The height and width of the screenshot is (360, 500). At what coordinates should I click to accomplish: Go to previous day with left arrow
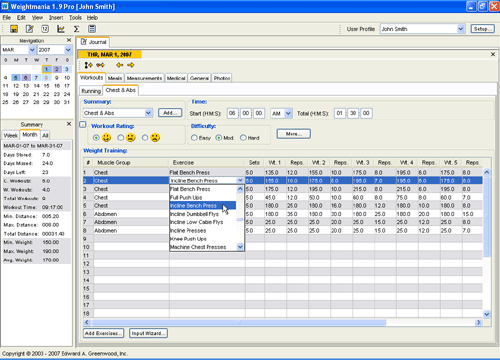coord(119,65)
